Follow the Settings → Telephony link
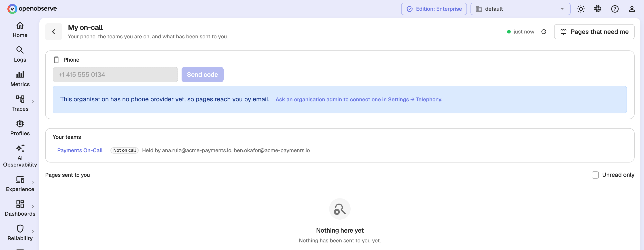Image resolution: width=644 pixels, height=250 pixels. pyautogui.click(x=359, y=100)
